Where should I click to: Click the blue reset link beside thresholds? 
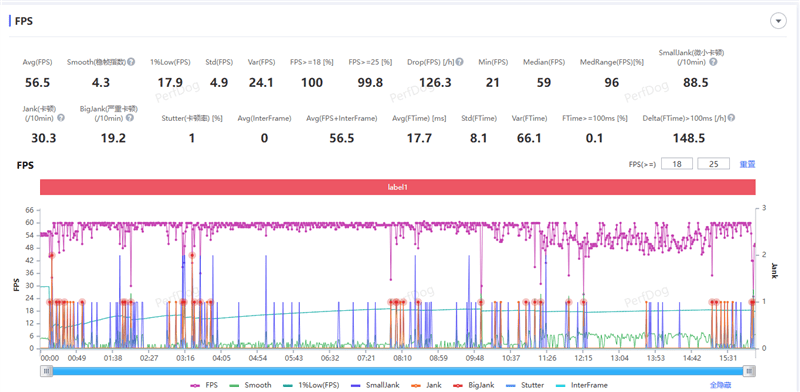coord(747,164)
